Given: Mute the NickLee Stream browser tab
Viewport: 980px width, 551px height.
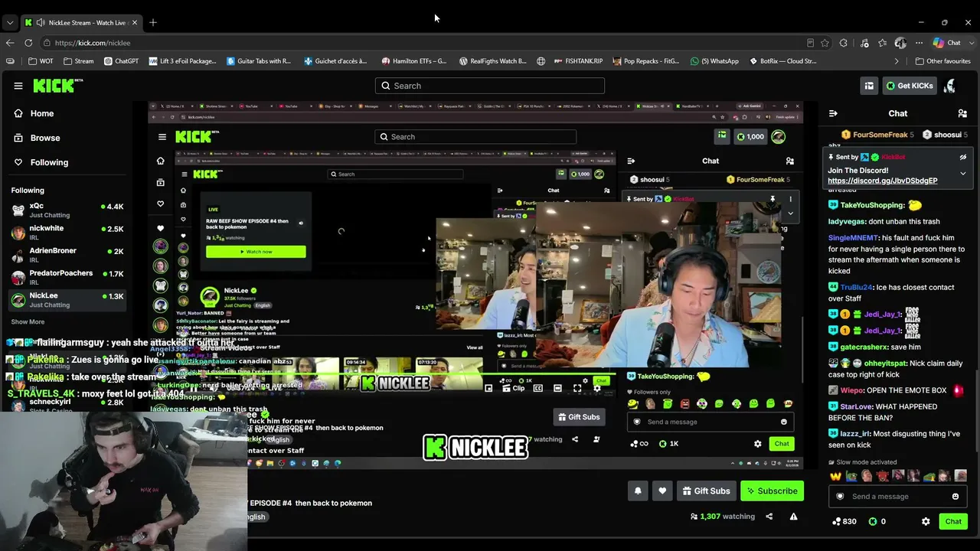Looking at the screenshot, I should tap(40, 22).
